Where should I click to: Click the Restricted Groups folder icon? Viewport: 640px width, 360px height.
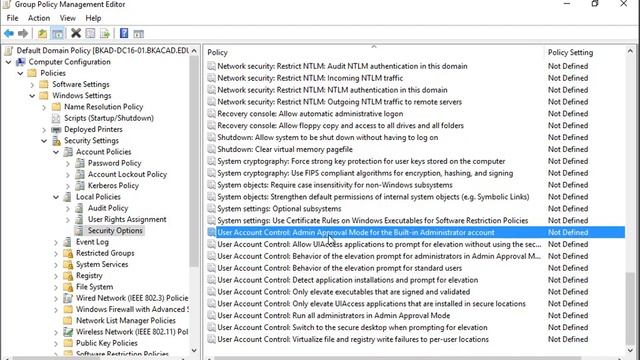coord(68,253)
